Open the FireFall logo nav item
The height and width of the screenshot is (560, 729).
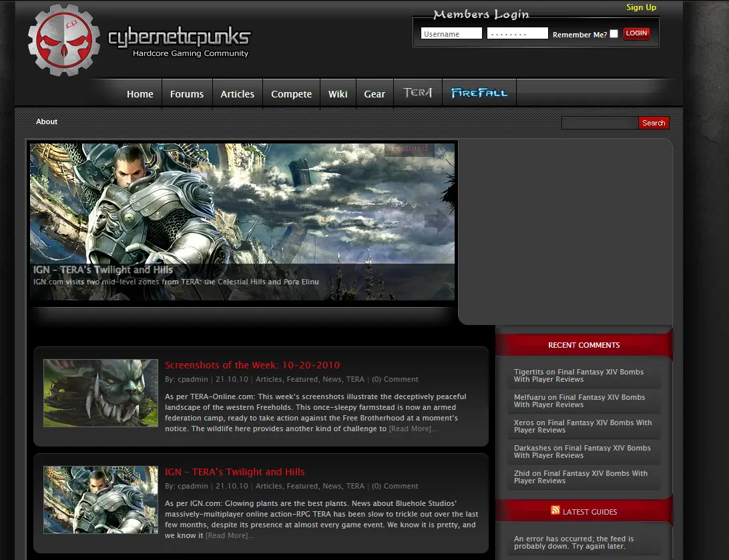click(x=479, y=93)
